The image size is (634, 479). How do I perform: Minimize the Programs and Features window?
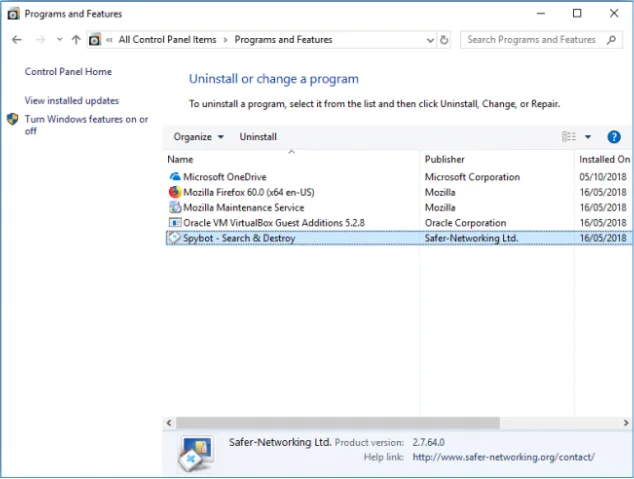(x=541, y=13)
